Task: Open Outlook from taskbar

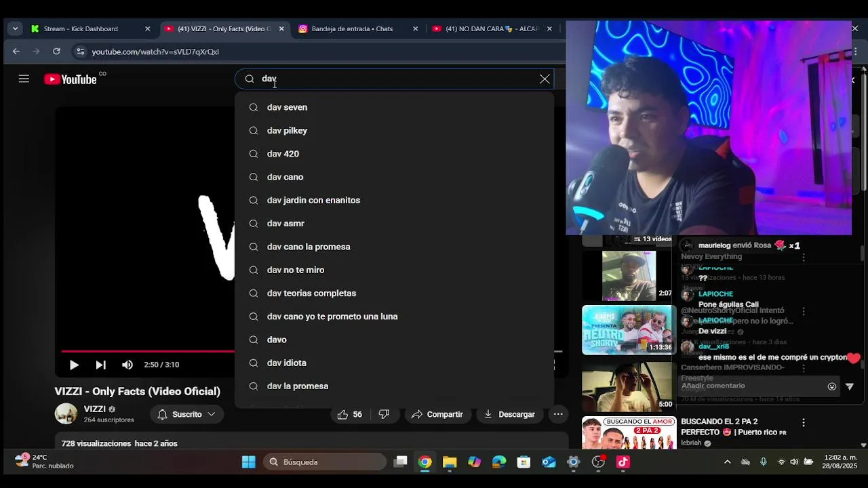Action: (x=549, y=462)
